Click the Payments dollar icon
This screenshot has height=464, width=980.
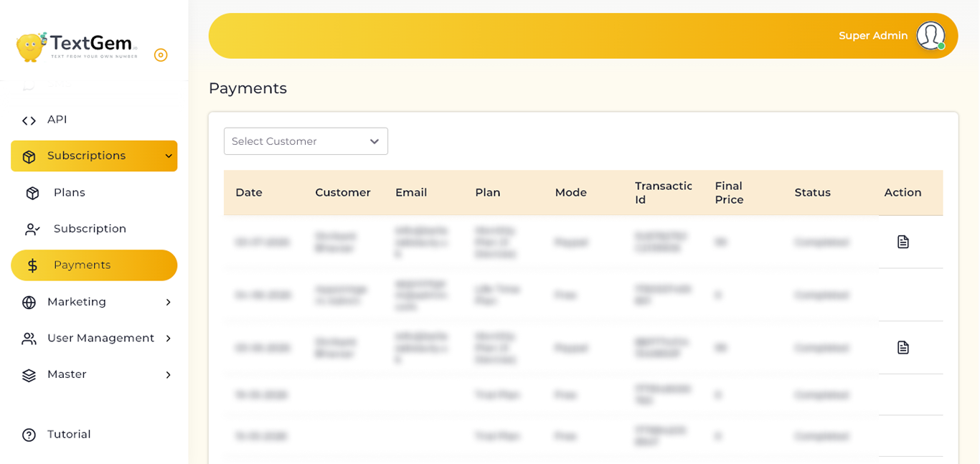coord(32,266)
